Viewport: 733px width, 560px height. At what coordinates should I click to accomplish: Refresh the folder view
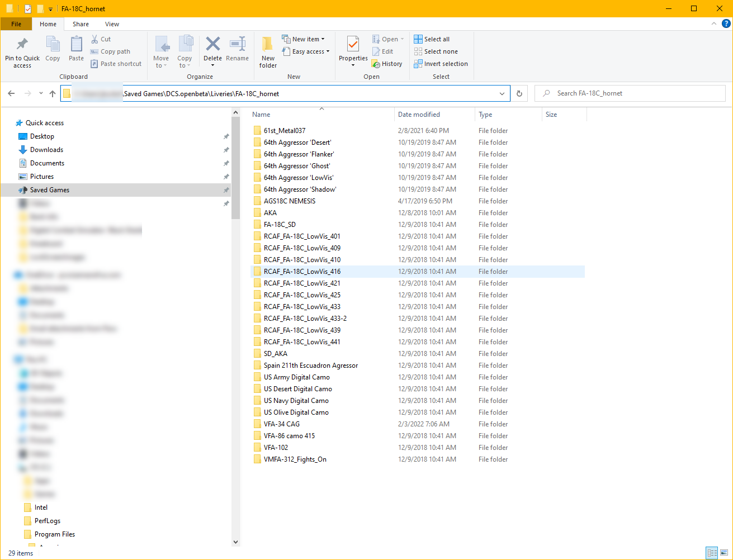[519, 93]
